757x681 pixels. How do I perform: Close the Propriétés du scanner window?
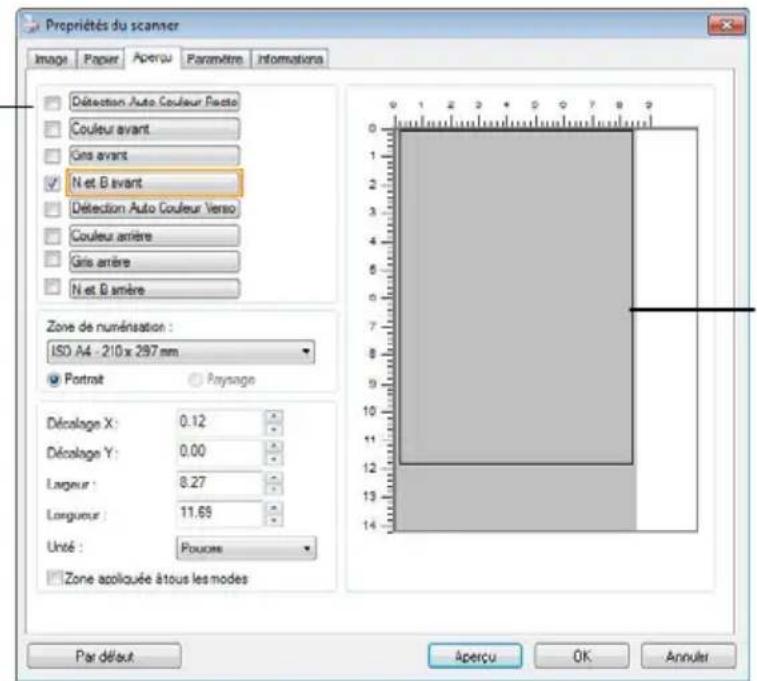(x=726, y=25)
